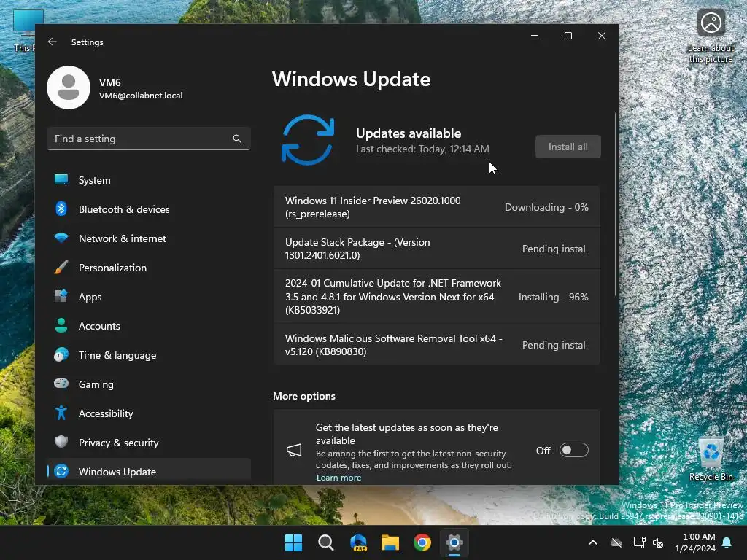Click the 2024-01 Cumulative Update .NET Framework row

[x=436, y=297]
